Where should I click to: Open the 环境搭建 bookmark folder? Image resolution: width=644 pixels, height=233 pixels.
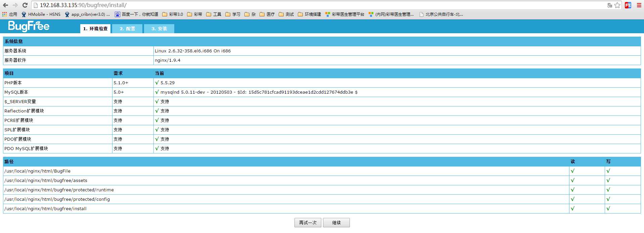pyautogui.click(x=309, y=14)
